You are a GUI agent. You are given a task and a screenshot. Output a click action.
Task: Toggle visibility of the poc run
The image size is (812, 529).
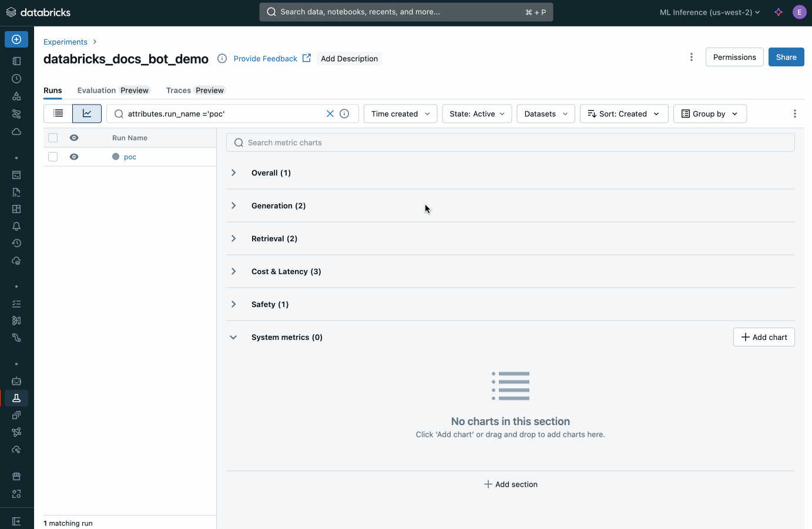tap(73, 157)
